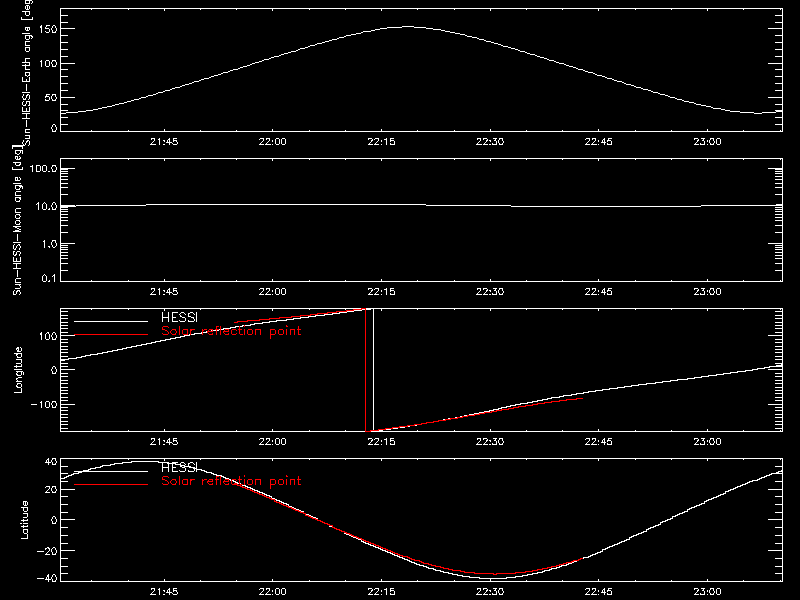The image size is (800, 600).
Task: Click the 50 tick label on Earth angle plot
Action: click(x=51, y=97)
